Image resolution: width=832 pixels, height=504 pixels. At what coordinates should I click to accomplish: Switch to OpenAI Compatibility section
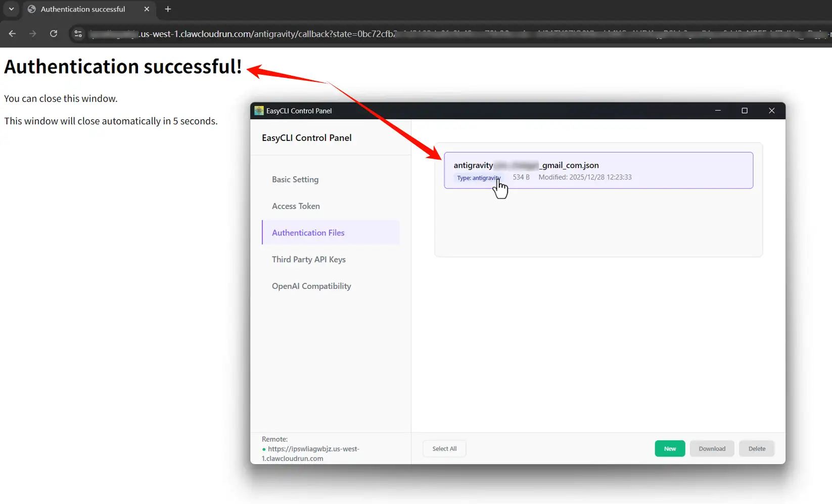pyautogui.click(x=311, y=286)
